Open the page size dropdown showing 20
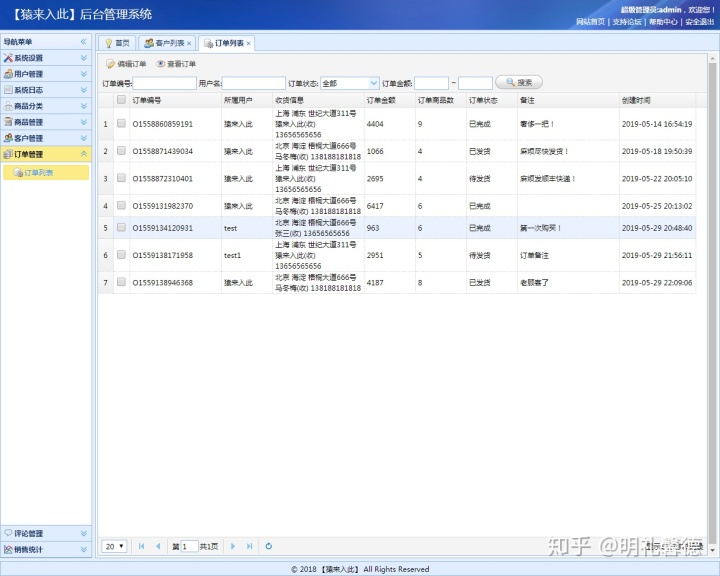720x576 pixels. [114, 546]
